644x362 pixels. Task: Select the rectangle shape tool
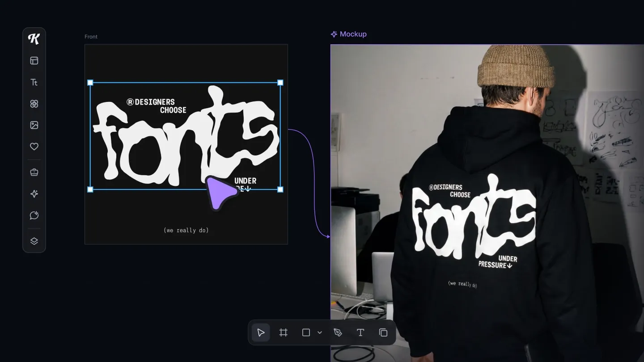click(306, 333)
